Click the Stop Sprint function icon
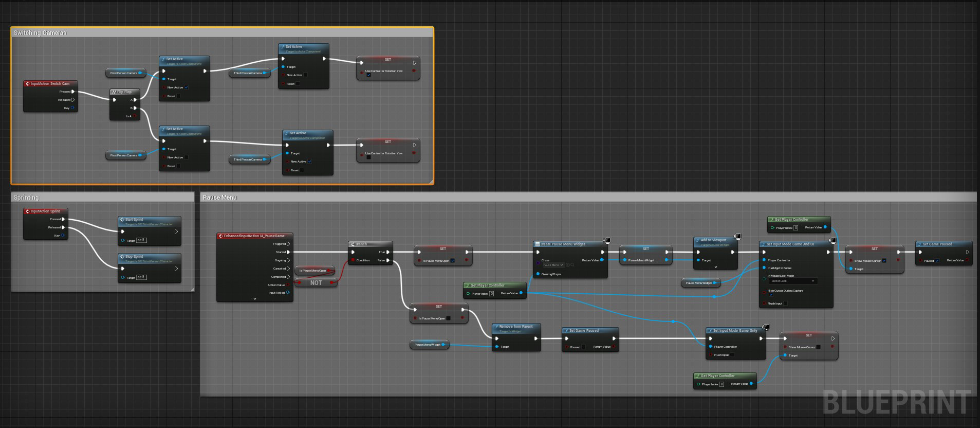The image size is (980, 428). (122, 257)
